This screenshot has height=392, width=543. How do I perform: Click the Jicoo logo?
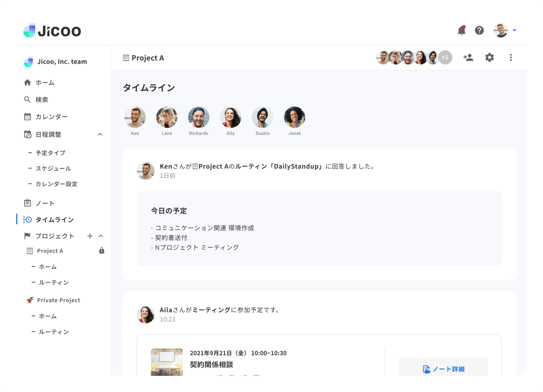coord(52,30)
